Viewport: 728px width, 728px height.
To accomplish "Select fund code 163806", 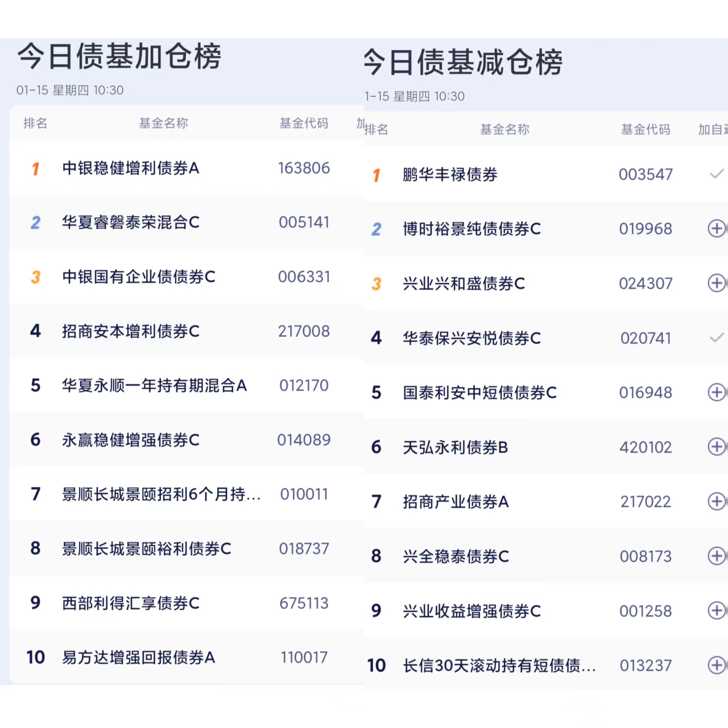I will [304, 168].
